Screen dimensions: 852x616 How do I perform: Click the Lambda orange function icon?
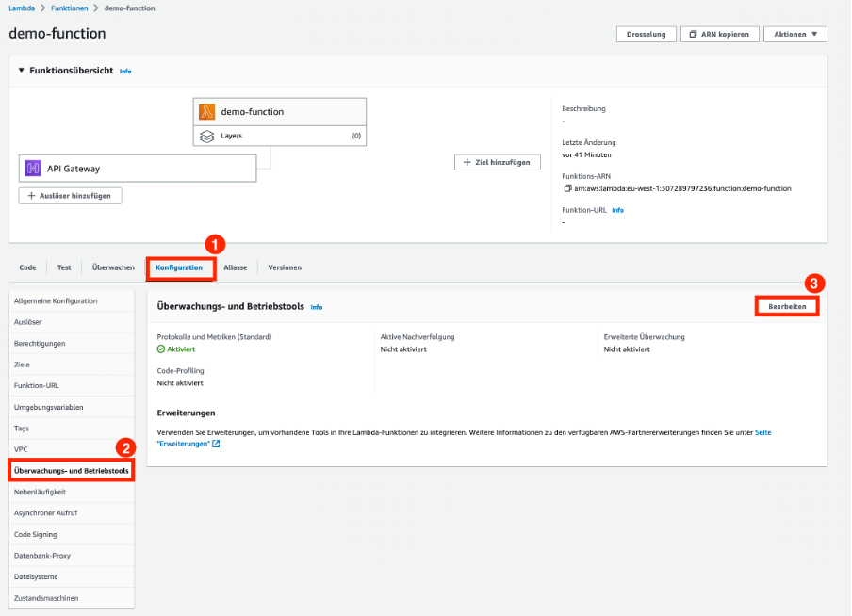click(206, 112)
